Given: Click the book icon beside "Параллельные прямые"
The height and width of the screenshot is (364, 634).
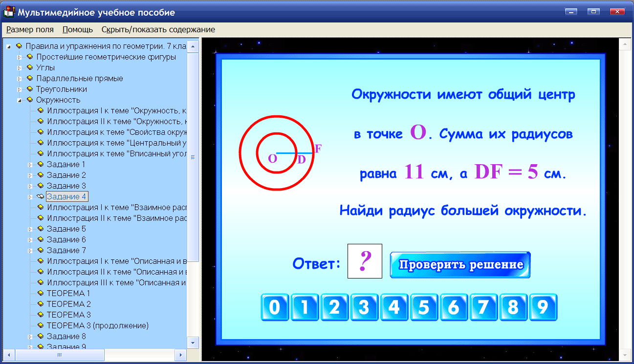Looking at the screenshot, I should pos(30,78).
